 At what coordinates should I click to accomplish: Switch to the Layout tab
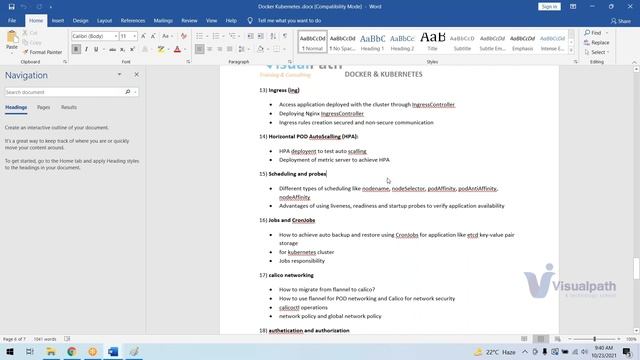[x=104, y=20]
